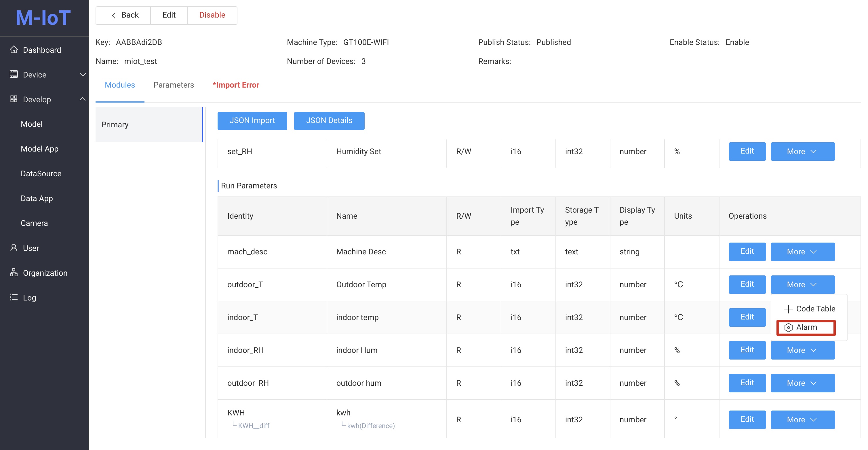868x450 pixels.
Task: Click the Dashboard sidebar icon
Action: pos(13,49)
